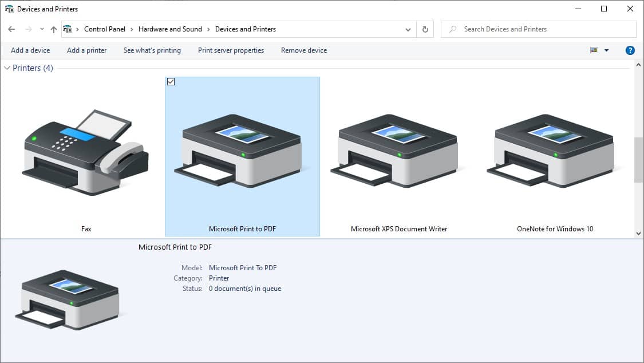Click the Microsoft Print to PDF label
644x363 pixels.
(242, 229)
